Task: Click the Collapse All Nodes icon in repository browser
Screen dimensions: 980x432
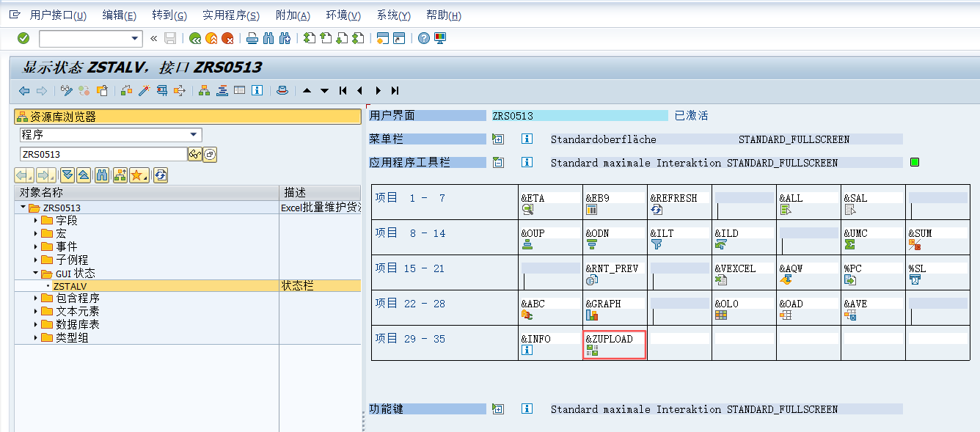Action: [84, 175]
